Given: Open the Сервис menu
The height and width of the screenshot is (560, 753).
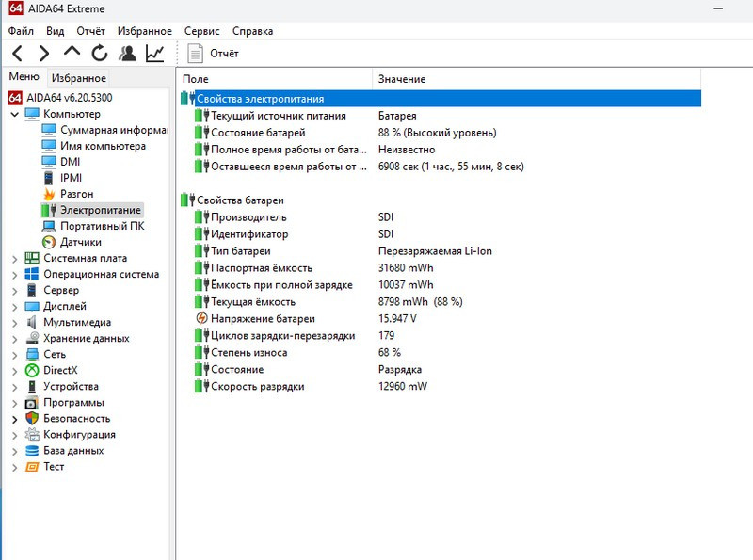Looking at the screenshot, I should (201, 31).
